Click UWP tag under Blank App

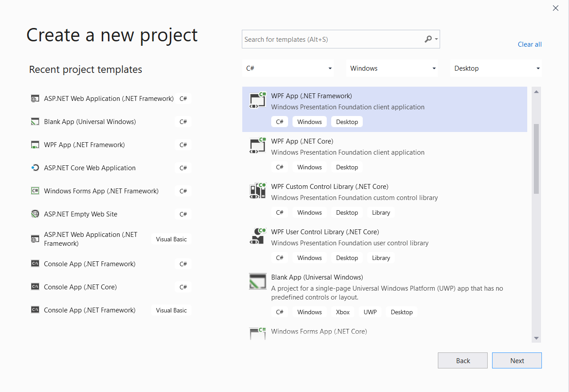(370, 312)
